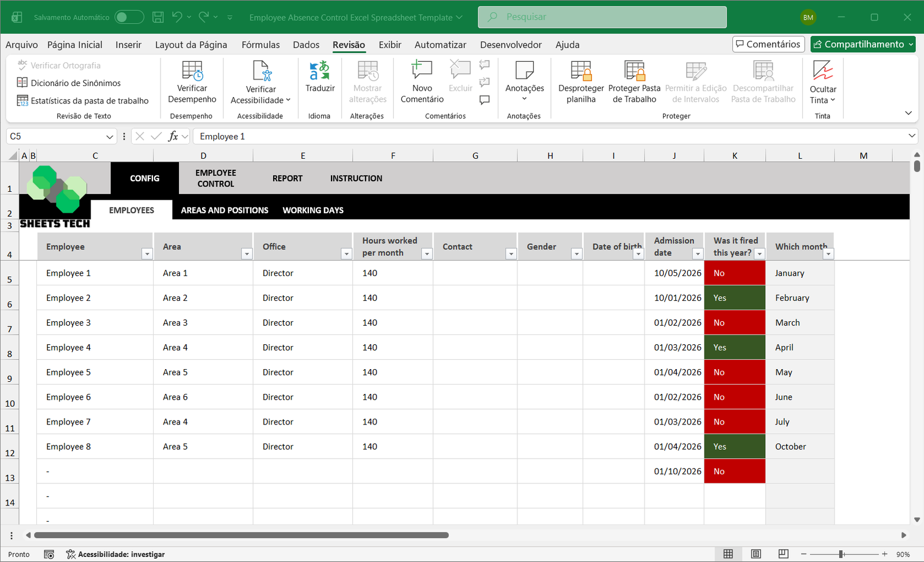
Task: Click the save icon in title bar
Action: point(158,17)
